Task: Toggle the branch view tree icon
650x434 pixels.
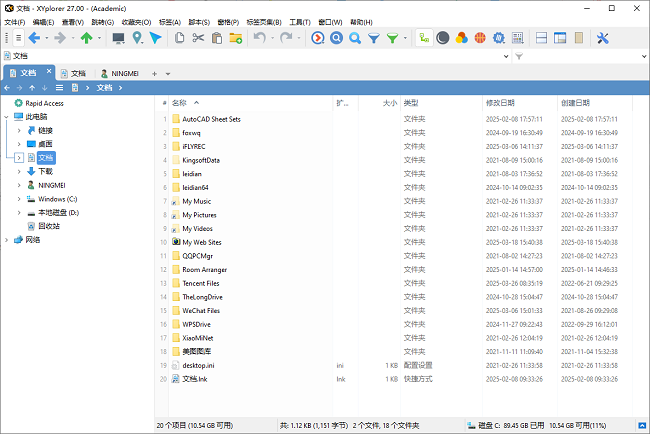Action: tap(424, 38)
